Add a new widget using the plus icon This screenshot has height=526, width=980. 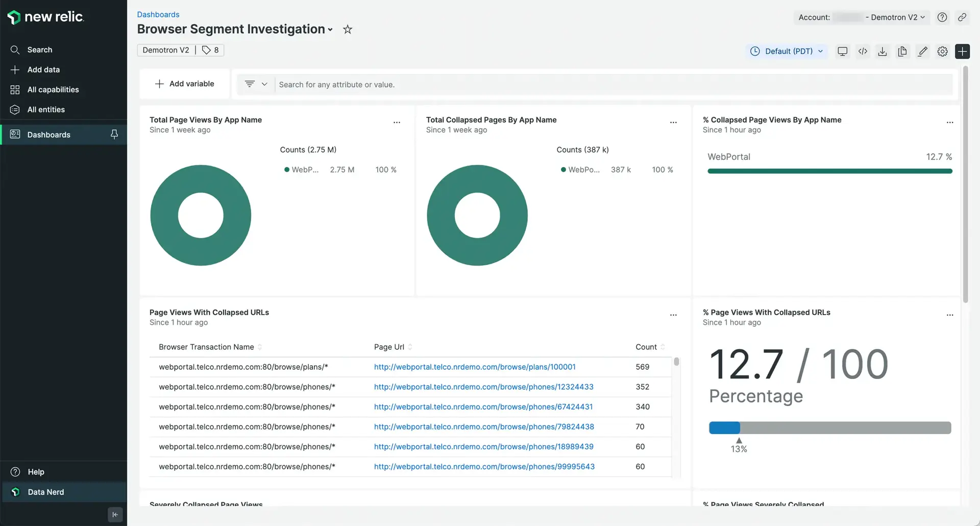coord(963,51)
